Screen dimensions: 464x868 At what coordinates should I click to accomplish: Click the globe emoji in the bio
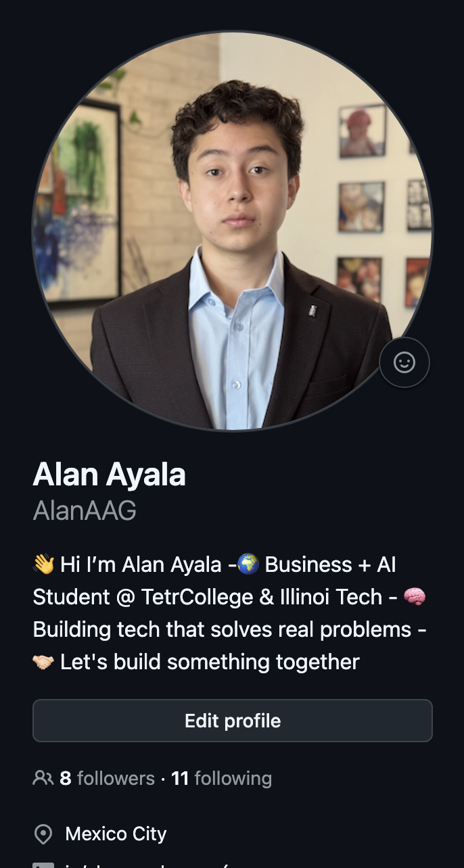click(248, 564)
